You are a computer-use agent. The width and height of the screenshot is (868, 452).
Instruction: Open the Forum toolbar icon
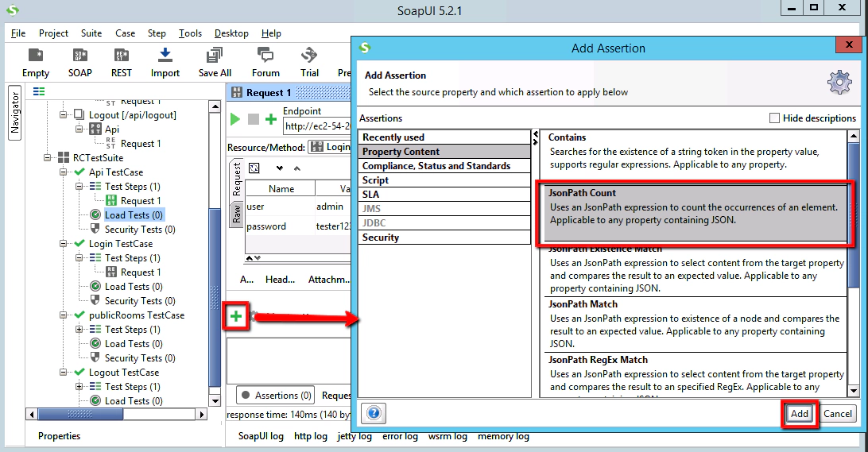[265, 62]
